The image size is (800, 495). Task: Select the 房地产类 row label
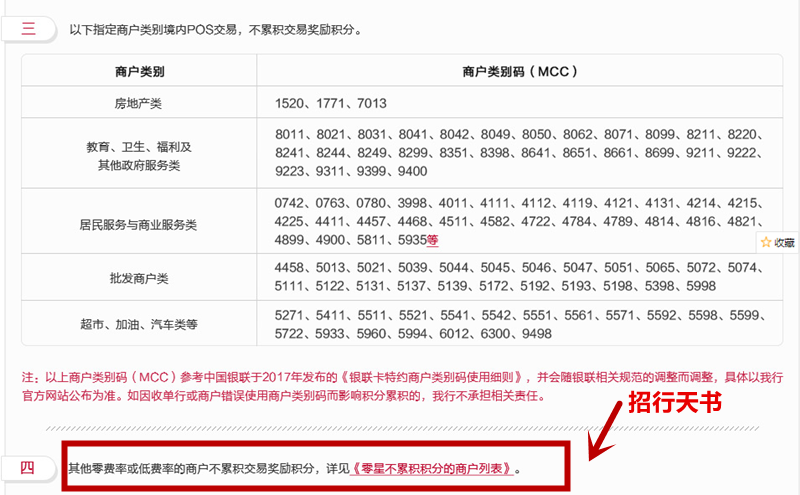(x=138, y=104)
